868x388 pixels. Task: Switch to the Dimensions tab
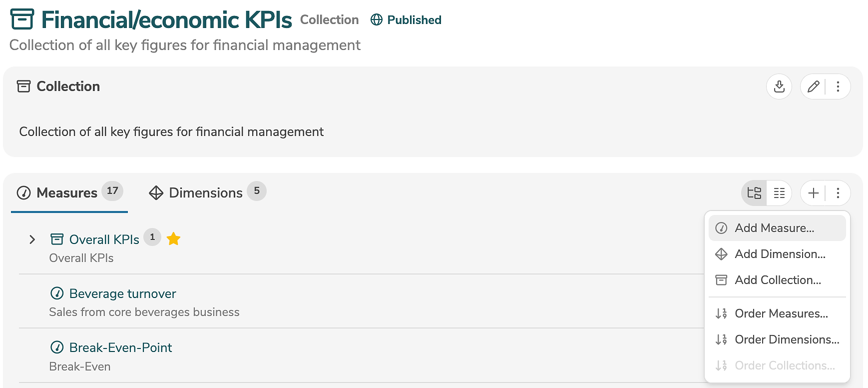(206, 193)
